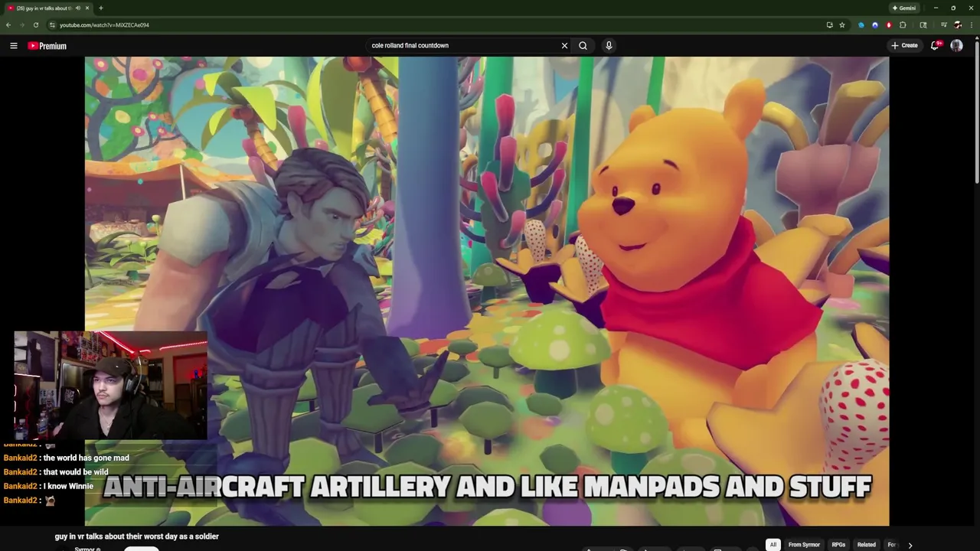980x551 pixels.
Task: Go back in browser history
Action: (8, 24)
